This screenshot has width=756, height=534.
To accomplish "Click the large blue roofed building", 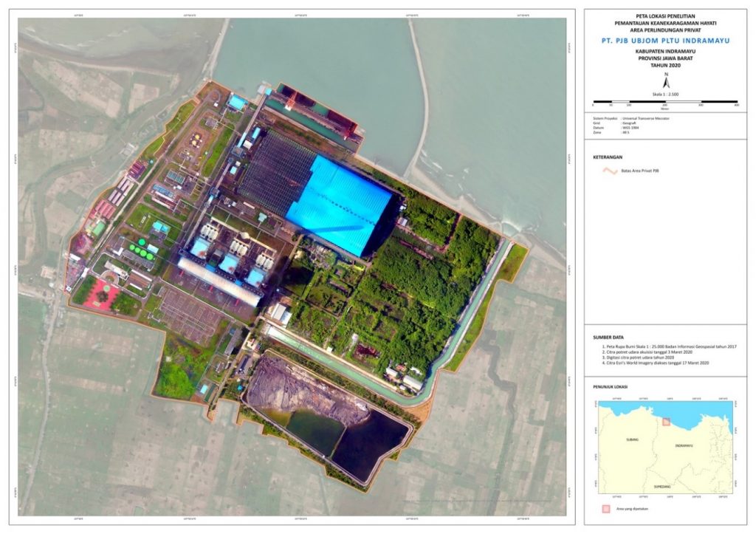I will pyautogui.click(x=338, y=205).
